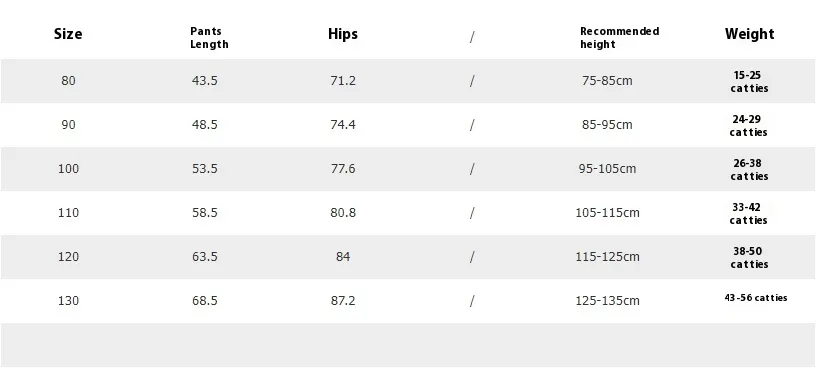The height and width of the screenshot is (372, 819).
Task: Click the hips value 77.6
Action: (343, 169)
